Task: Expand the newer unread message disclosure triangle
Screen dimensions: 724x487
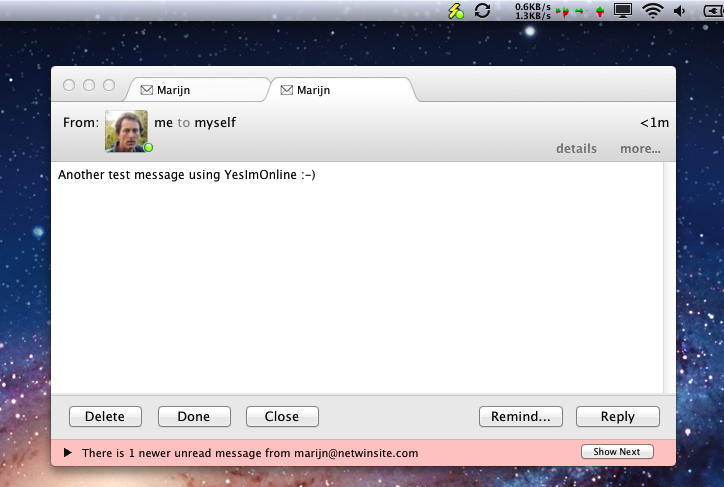Action: [x=68, y=452]
